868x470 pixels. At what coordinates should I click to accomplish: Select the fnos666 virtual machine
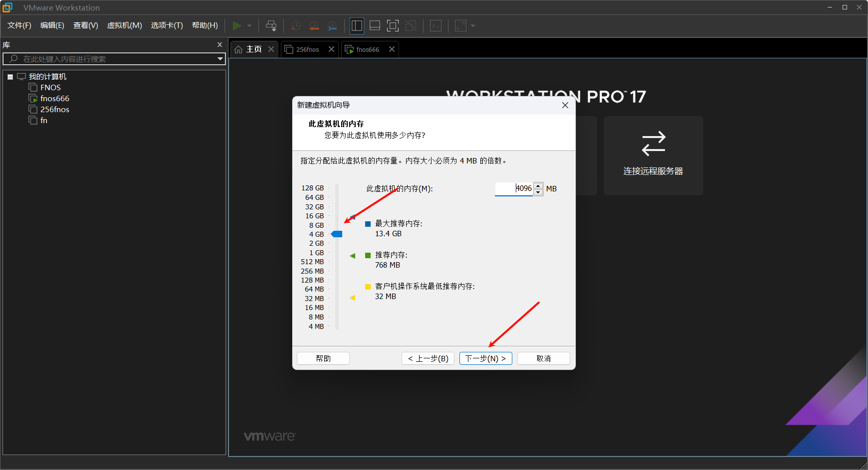(x=54, y=99)
